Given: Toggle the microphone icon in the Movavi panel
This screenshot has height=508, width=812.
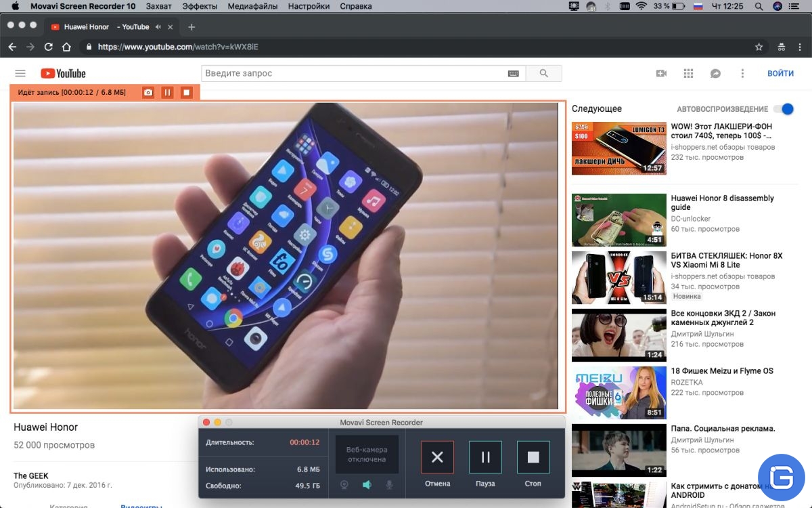Looking at the screenshot, I should (389, 484).
